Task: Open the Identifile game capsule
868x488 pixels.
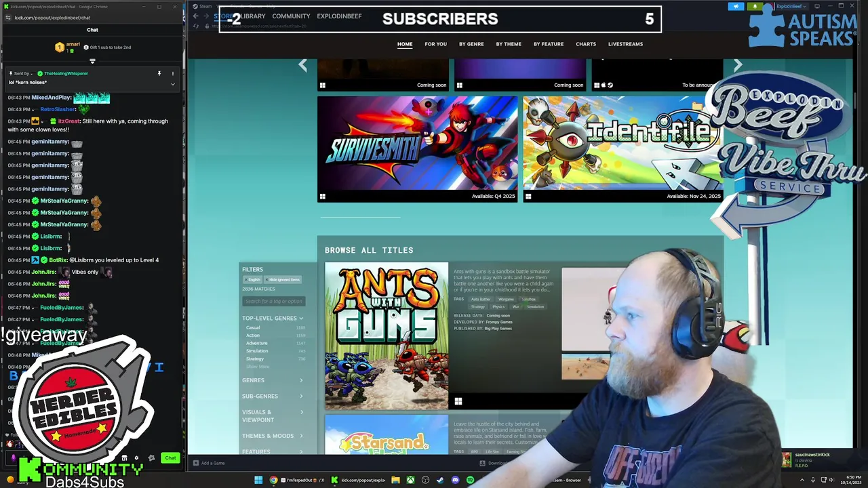Action: (x=623, y=148)
